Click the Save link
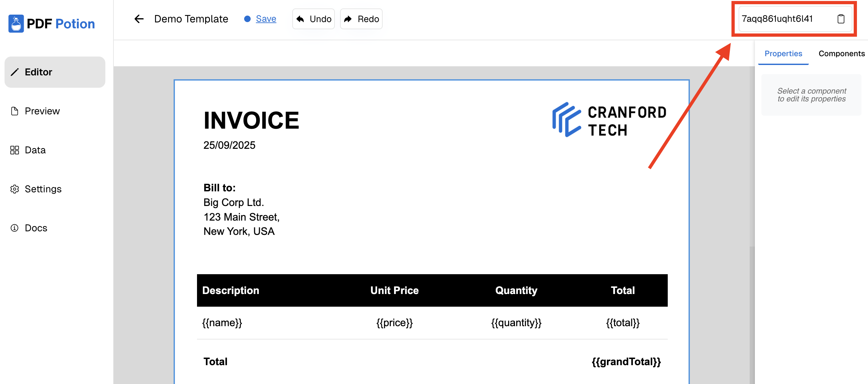868x384 pixels. pos(266,19)
